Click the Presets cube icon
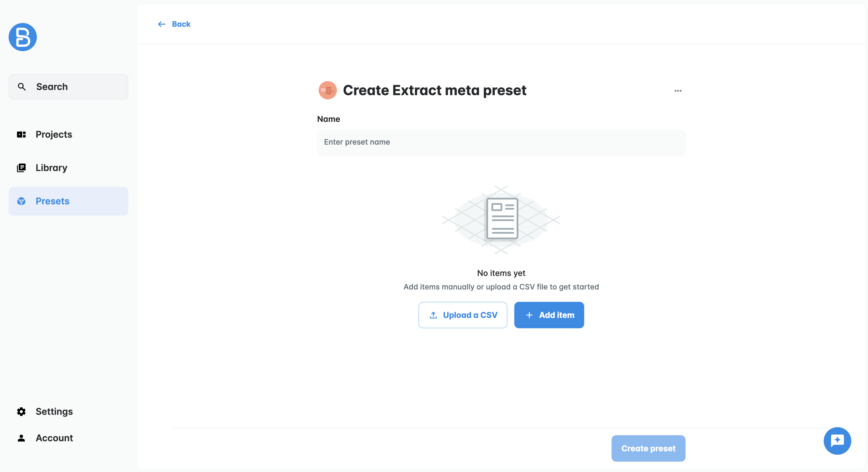 [21, 201]
